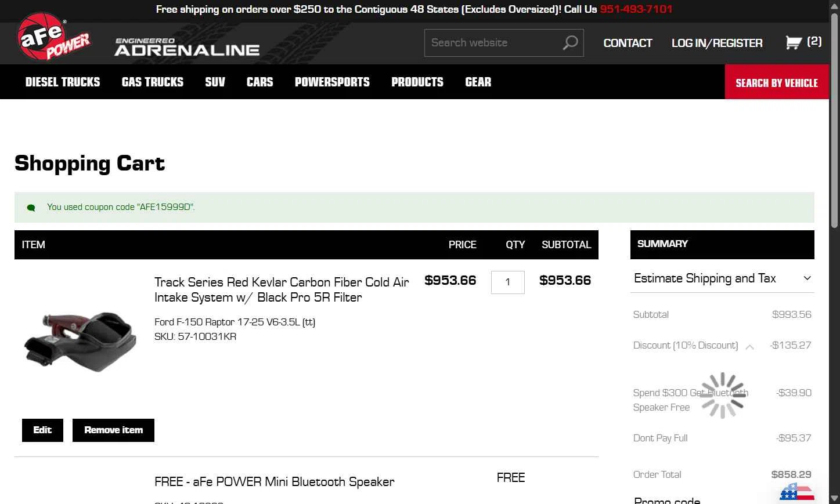Click the Order Total amount $858.29

791,474
